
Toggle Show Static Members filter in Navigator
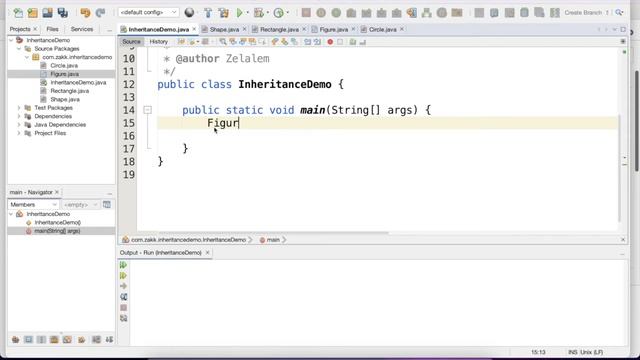click(41, 340)
